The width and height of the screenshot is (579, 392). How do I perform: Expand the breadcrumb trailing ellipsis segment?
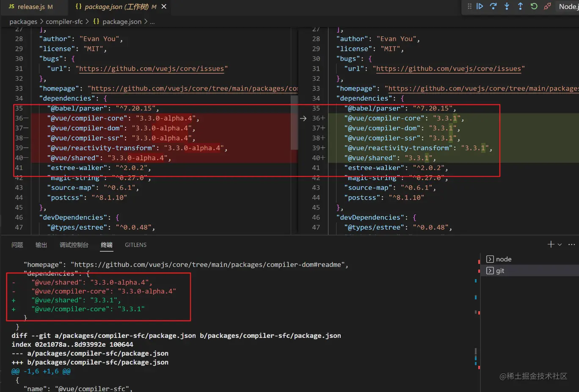pyautogui.click(x=152, y=22)
